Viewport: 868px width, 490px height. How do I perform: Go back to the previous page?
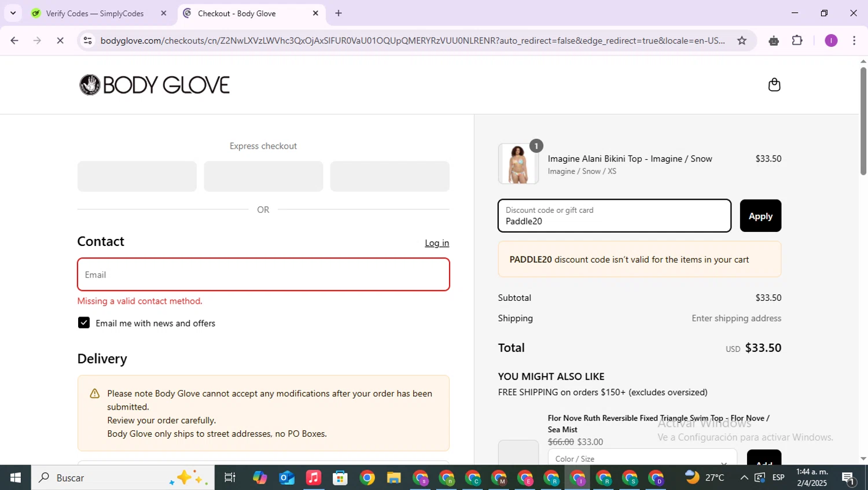point(14,40)
